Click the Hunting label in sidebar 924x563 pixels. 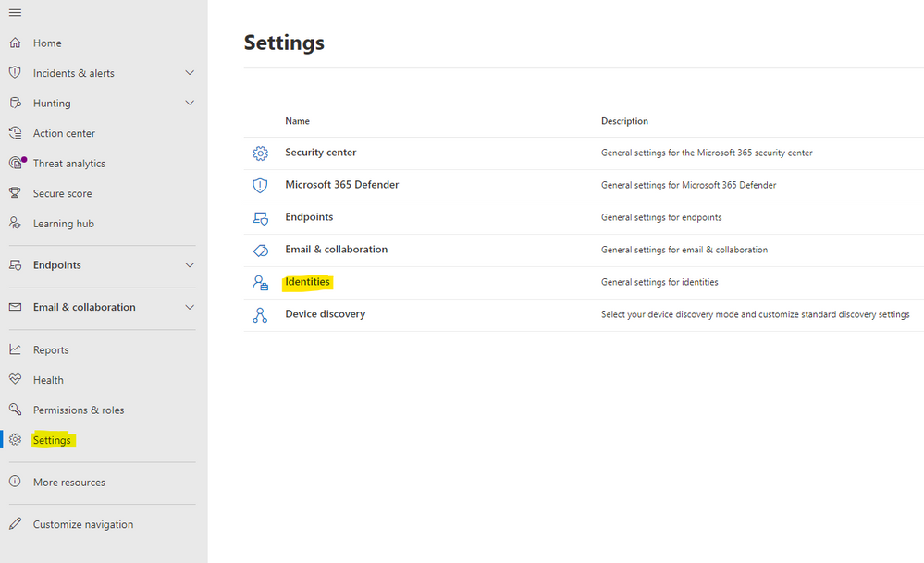tap(52, 103)
